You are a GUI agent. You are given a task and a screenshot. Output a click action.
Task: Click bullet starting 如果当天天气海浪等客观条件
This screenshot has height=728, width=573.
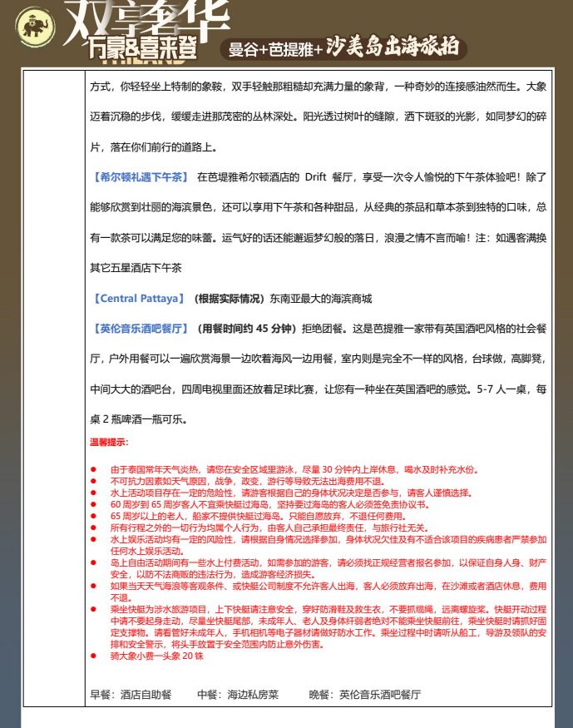click(328, 592)
